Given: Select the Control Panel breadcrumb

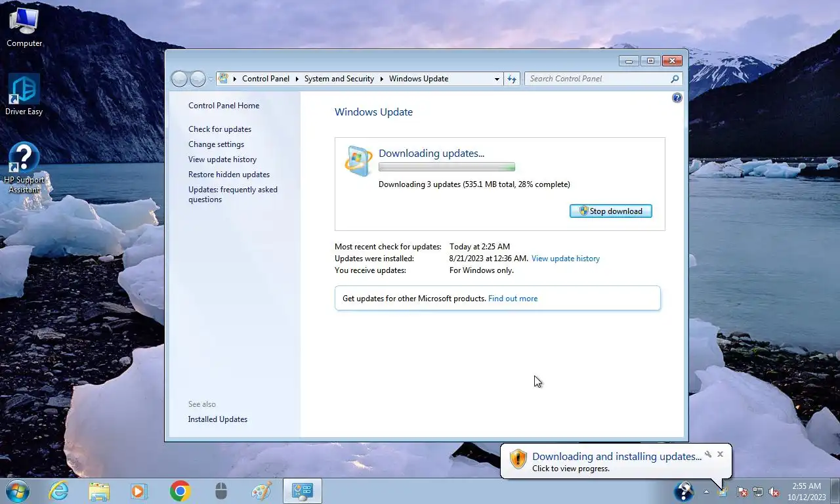Looking at the screenshot, I should tap(266, 79).
